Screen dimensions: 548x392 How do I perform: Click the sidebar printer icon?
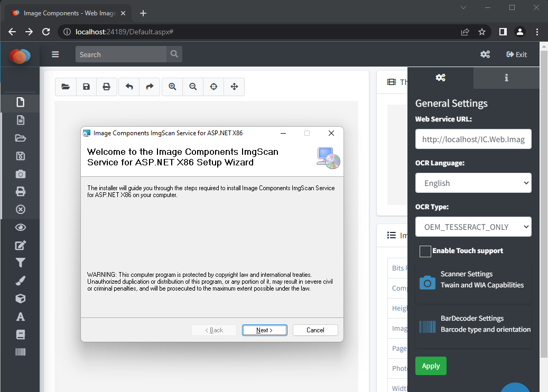(20, 191)
